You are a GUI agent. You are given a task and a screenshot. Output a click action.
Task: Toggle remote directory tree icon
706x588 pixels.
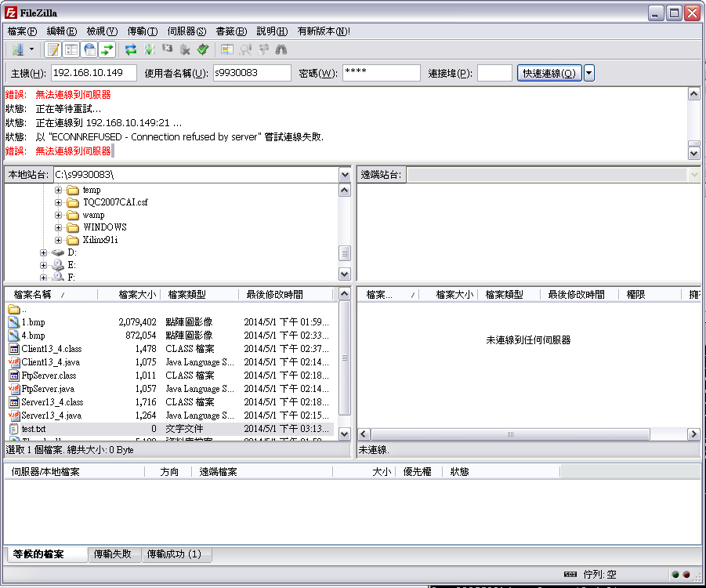(x=89, y=49)
